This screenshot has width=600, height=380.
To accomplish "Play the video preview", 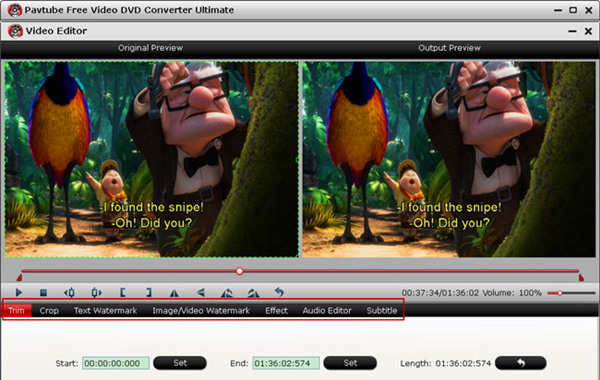I will (x=18, y=293).
